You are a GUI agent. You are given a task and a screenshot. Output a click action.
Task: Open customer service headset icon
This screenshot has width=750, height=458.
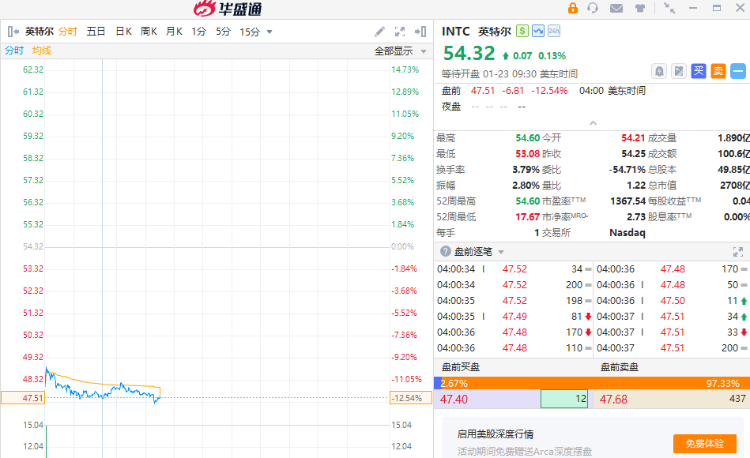(x=593, y=9)
